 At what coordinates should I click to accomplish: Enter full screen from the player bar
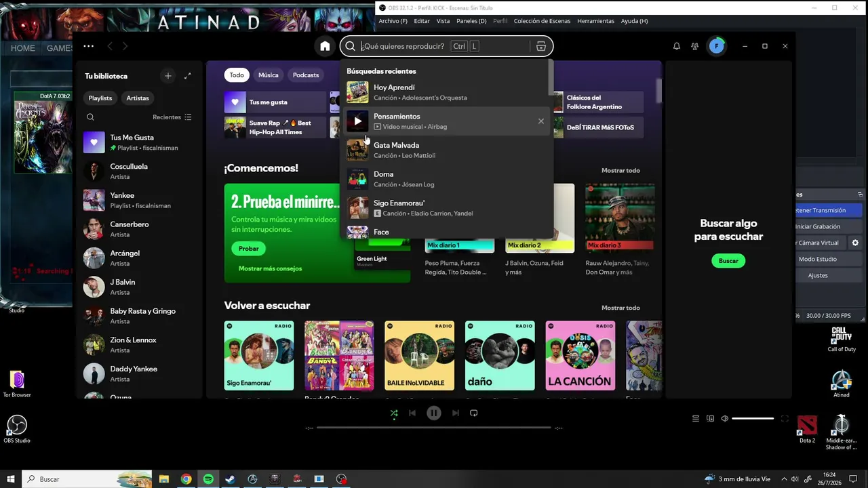coord(785,419)
